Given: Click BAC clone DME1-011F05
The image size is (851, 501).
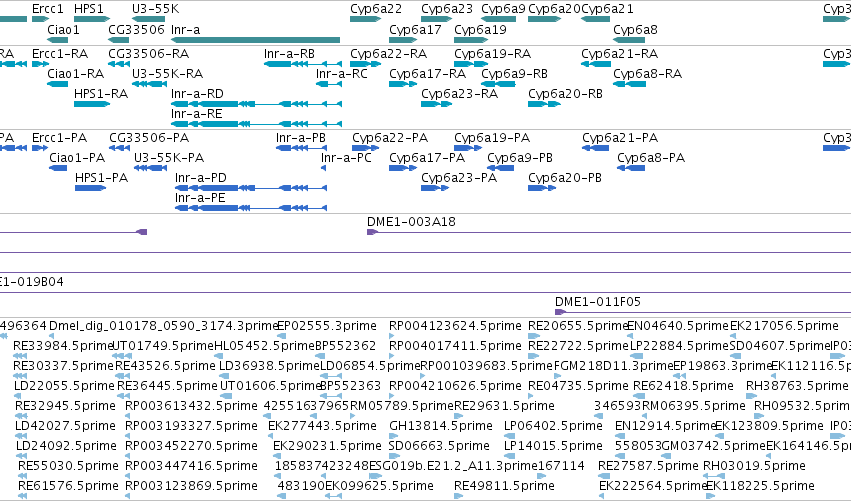Looking at the screenshot, I should coord(598,301).
